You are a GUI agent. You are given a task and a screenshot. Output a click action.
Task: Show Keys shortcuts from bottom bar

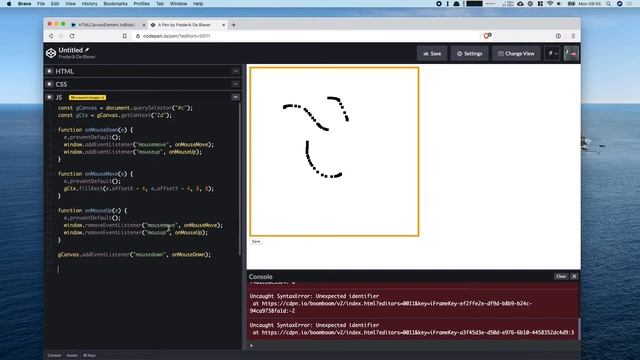[89, 356]
